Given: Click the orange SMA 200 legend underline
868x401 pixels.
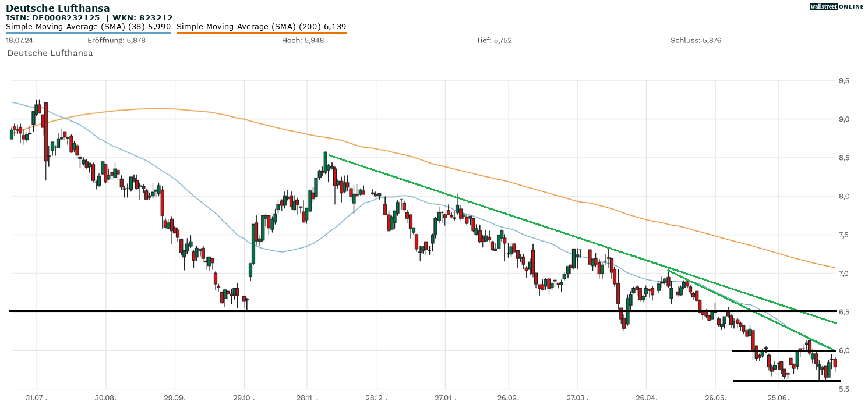Looking at the screenshot, I should tap(262, 33).
